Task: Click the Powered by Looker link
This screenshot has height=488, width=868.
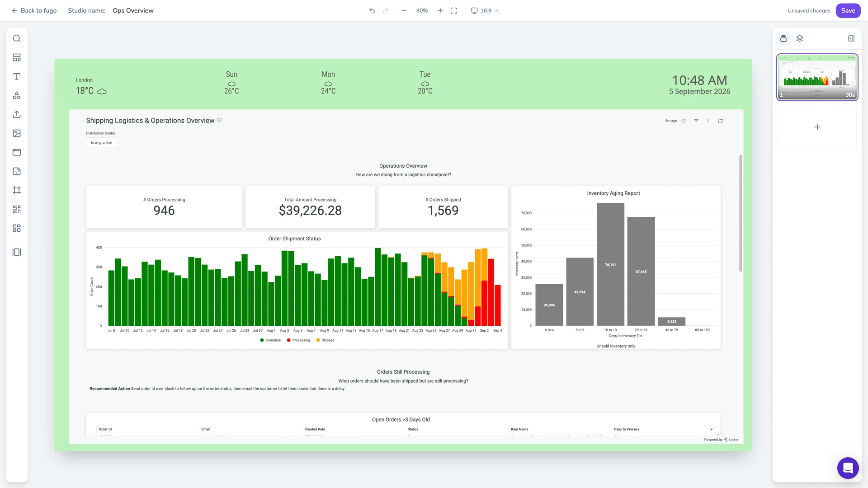Action: tap(721, 440)
